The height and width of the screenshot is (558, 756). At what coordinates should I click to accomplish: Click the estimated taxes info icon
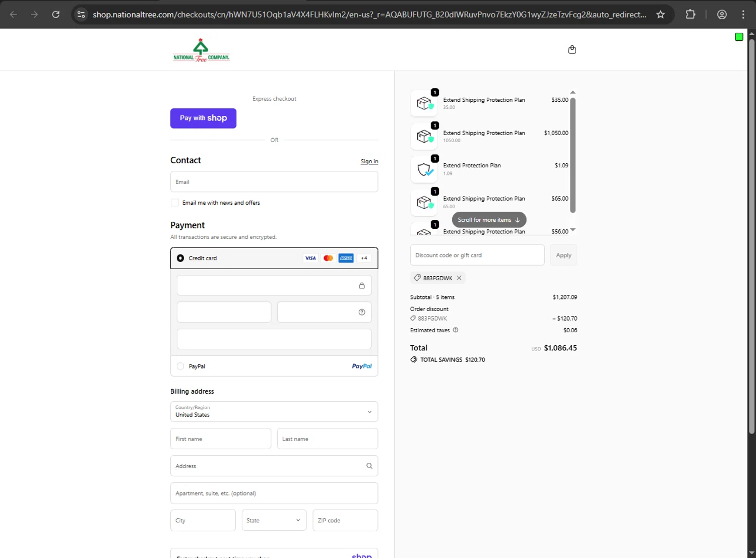(456, 330)
